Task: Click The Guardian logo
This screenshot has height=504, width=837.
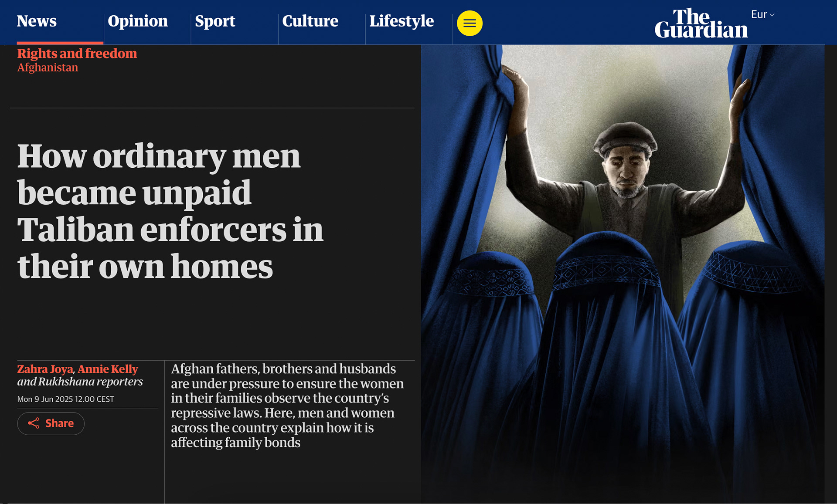Action: coord(701,24)
